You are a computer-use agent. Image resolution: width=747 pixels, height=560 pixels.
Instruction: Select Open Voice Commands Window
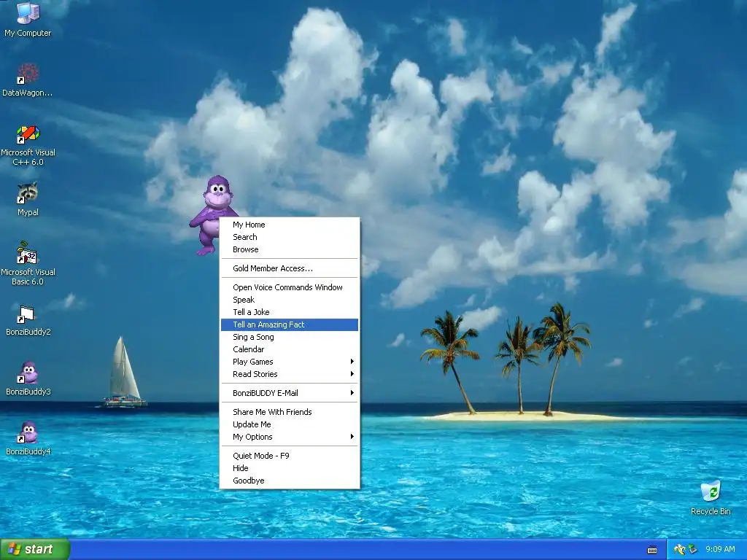click(x=290, y=287)
